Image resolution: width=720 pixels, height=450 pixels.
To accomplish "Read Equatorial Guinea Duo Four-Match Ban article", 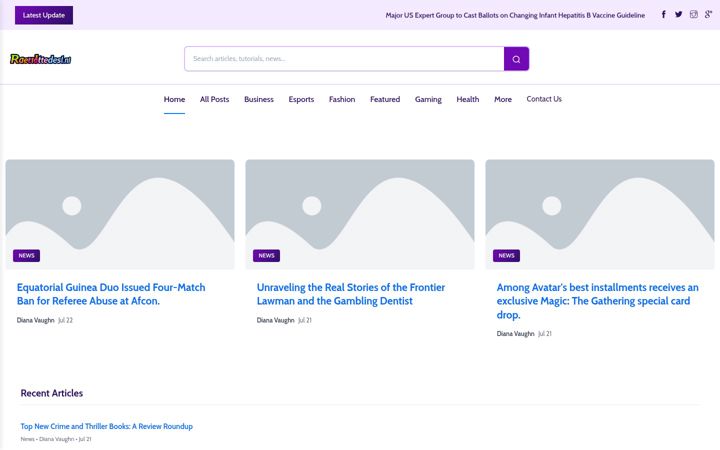I will [111, 294].
